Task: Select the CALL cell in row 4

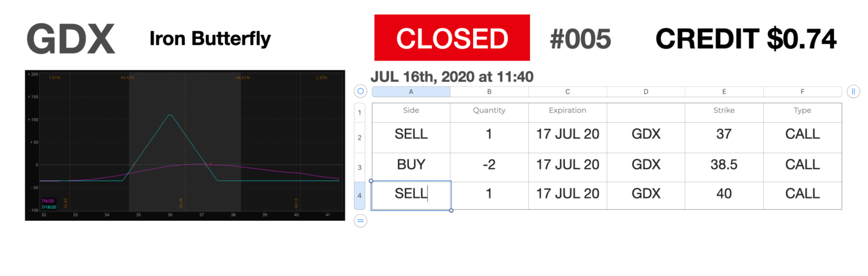Action: tap(802, 194)
